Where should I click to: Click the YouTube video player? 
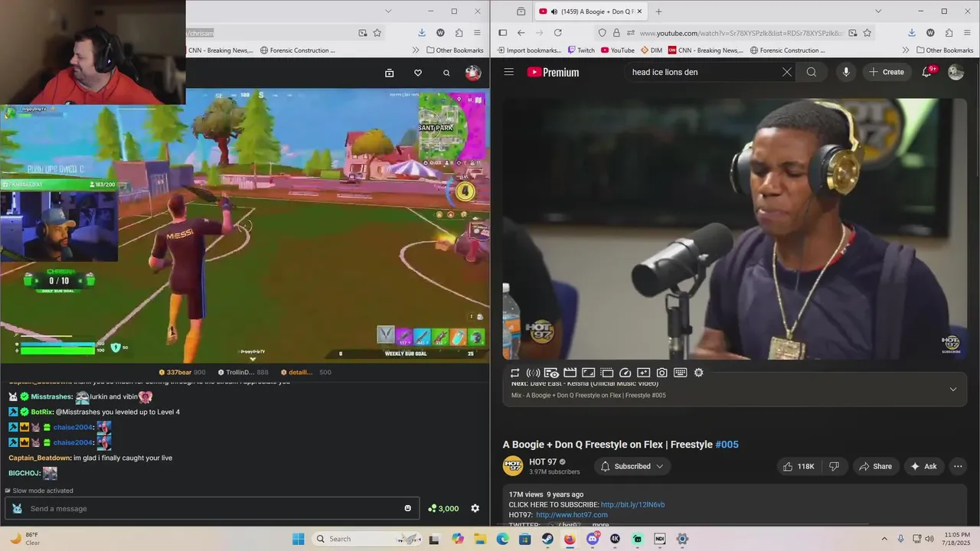[x=734, y=228]
